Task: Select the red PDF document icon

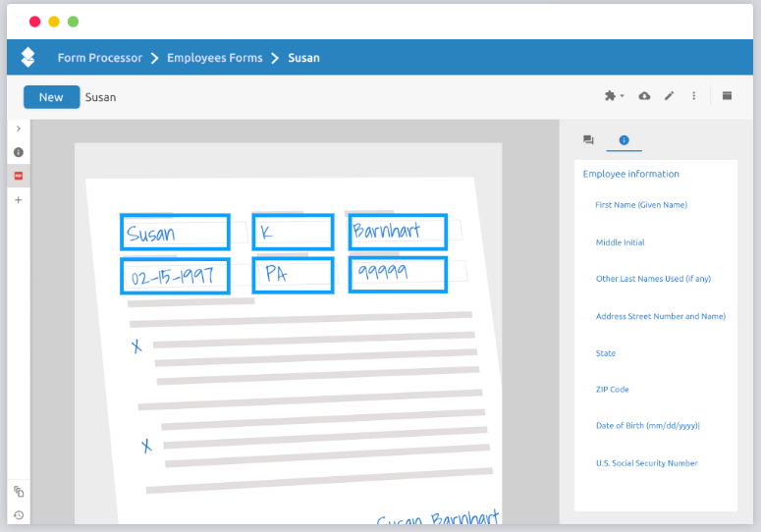Action: pyautogui.click(x=19, y=176)
